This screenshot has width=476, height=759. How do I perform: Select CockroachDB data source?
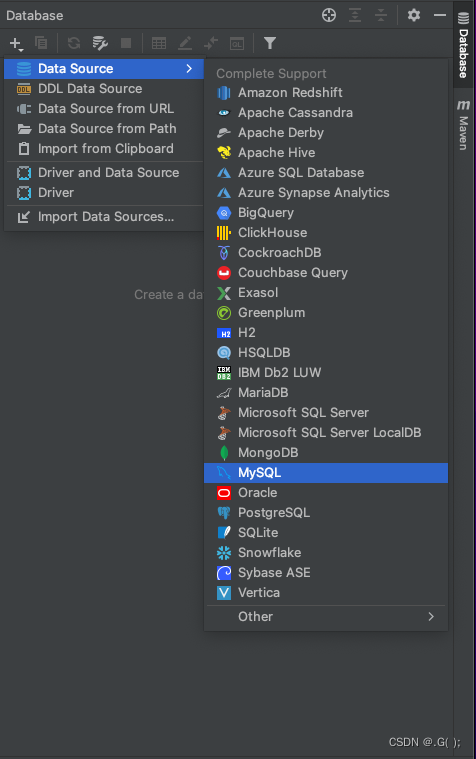point(326,252)
